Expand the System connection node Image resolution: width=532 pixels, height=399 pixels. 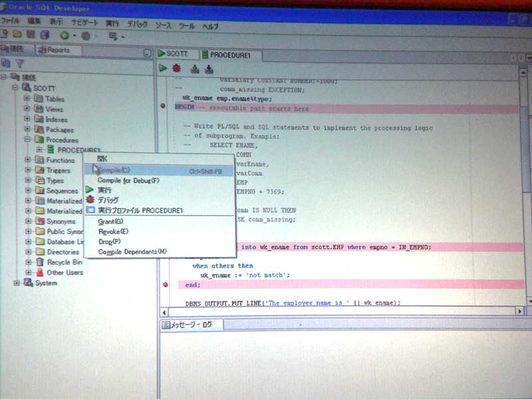(16, 283)
